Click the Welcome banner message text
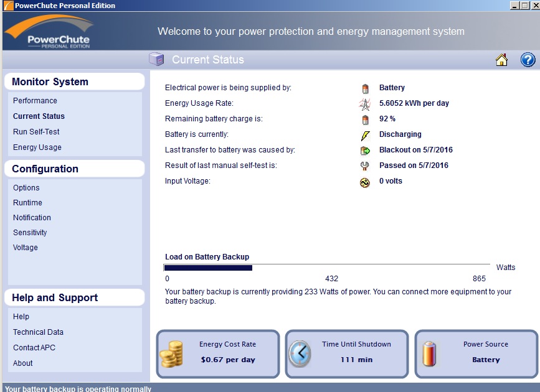Image resolution: width=540 pixels, height=392 pixels. tap(311, 31)
